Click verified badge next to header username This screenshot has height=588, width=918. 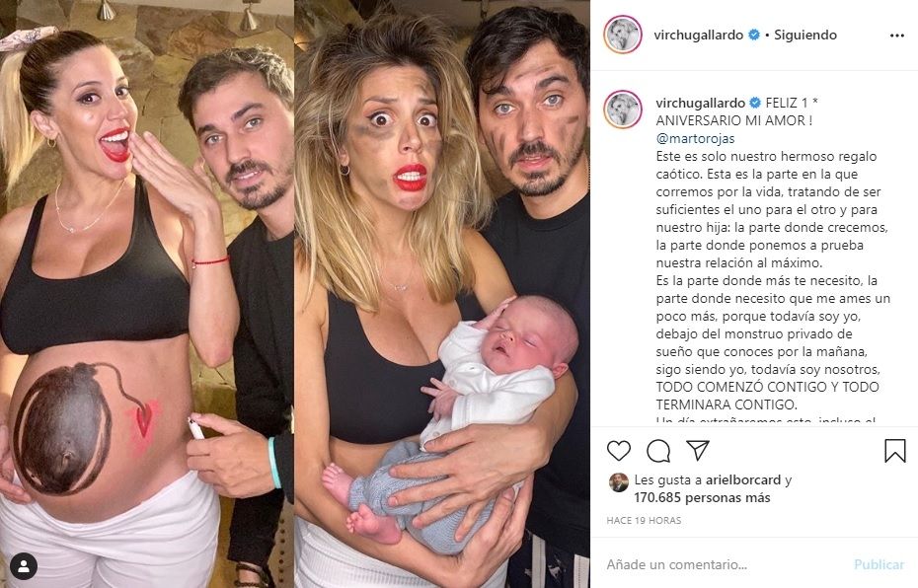coord(754,36)
